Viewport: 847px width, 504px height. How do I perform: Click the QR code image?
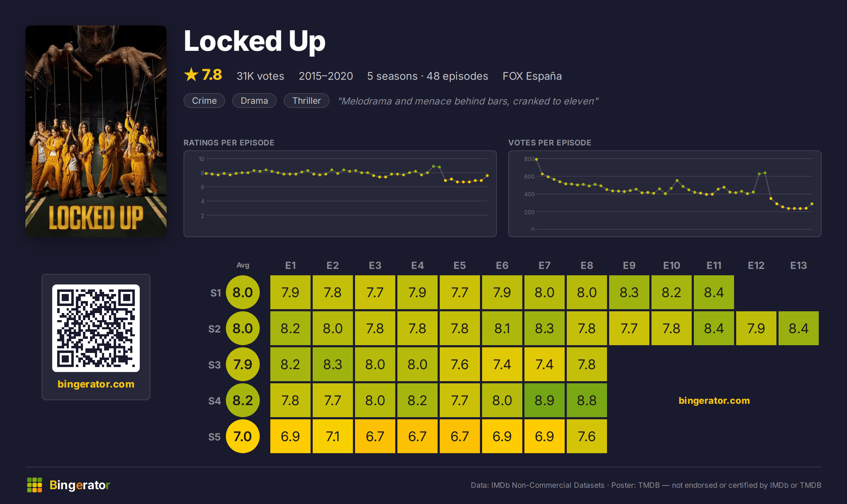[x=96, y=328]
